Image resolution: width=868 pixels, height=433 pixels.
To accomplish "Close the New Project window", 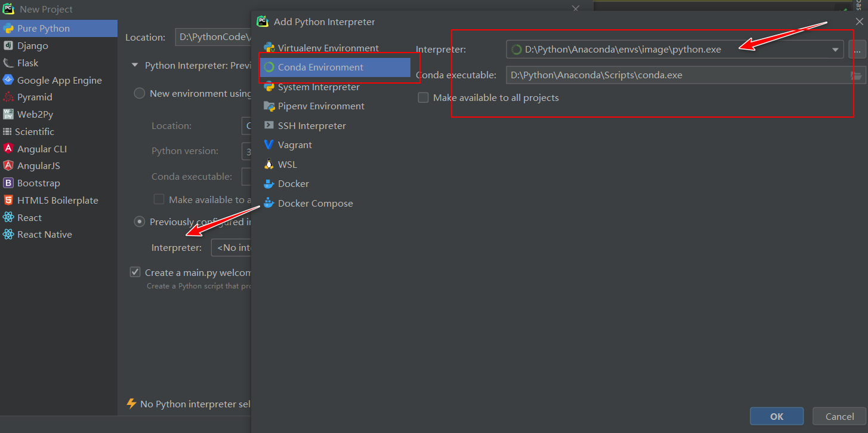I will click(x=576, y=8).
